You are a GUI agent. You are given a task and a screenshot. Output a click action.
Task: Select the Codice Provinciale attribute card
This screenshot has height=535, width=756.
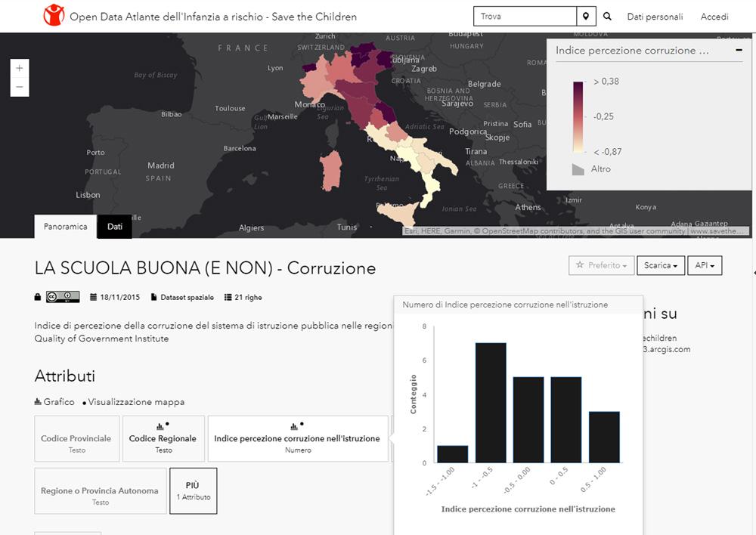76,438
